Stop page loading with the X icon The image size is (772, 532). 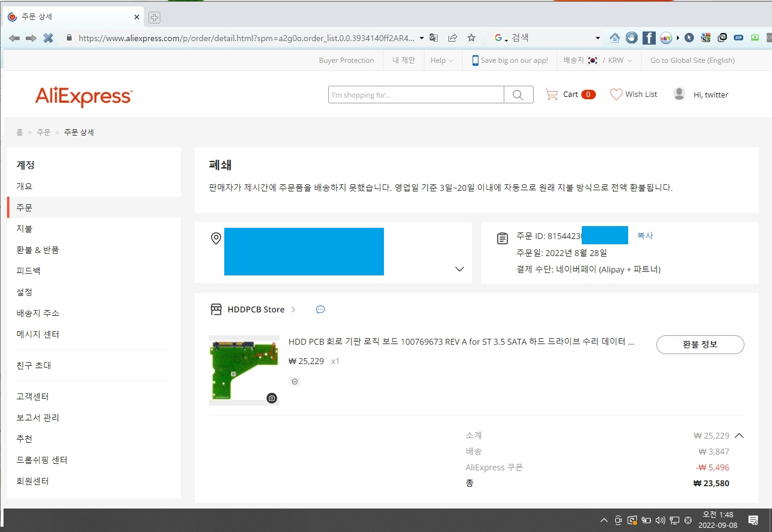click(x=48, y=38)
